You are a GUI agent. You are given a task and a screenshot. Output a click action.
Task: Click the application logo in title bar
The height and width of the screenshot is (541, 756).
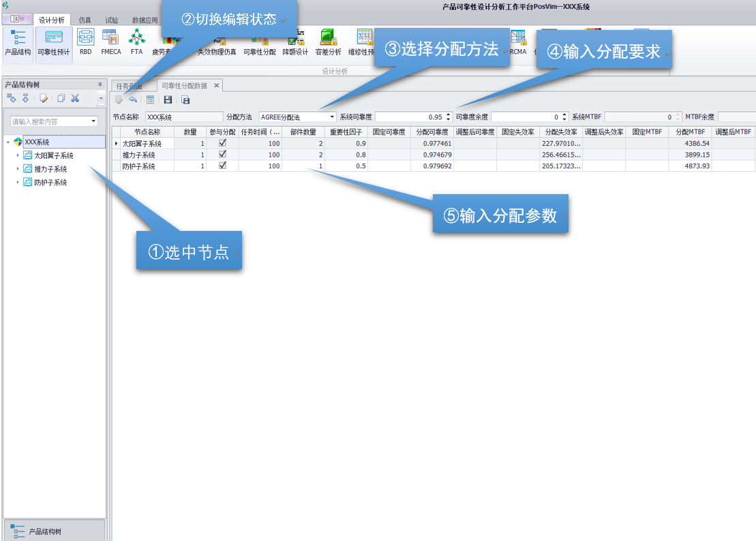[5, 5]
